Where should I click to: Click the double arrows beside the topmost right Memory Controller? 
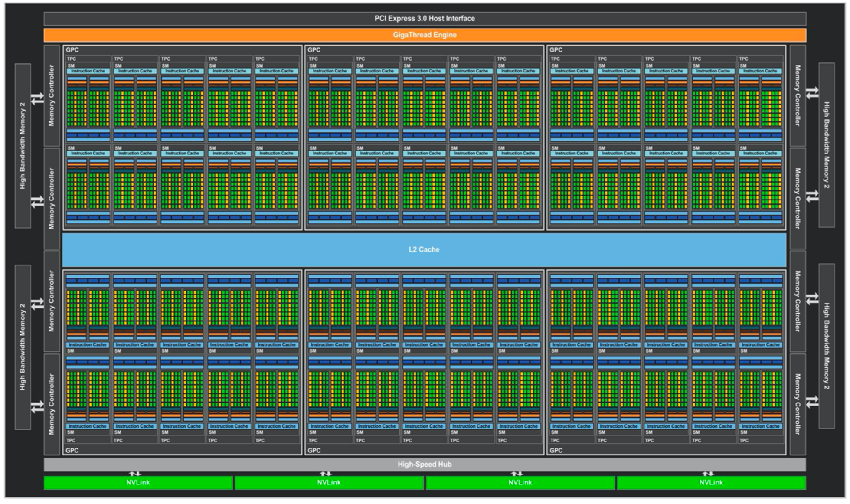[812, 92]
